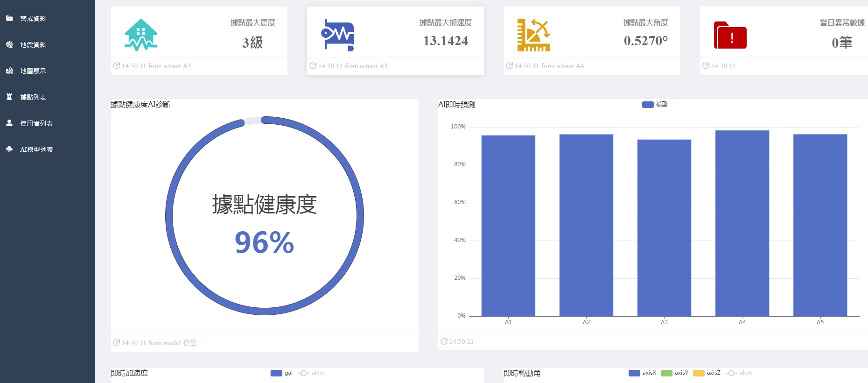This screenshot has width=868, height=383.
Task: Click the 當日異常數據 card label
Action: 842,22
